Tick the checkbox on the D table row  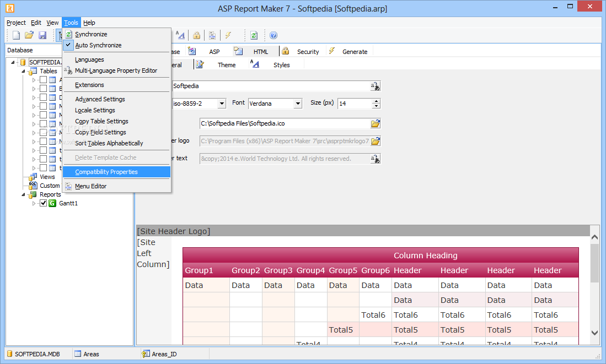[x=43, y=97]
